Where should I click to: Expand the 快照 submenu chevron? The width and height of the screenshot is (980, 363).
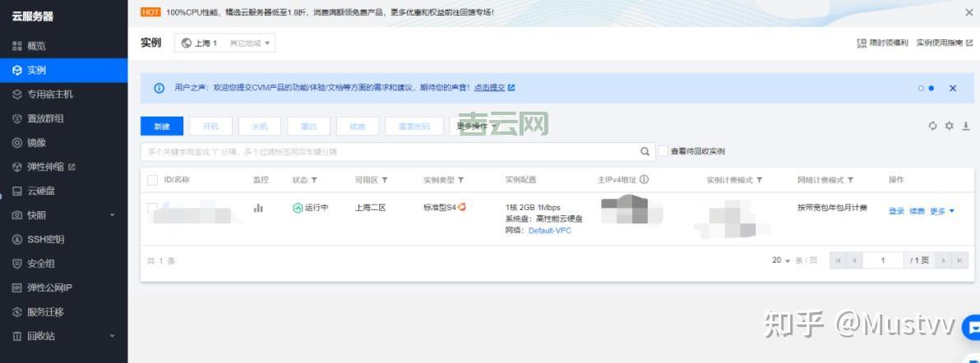(113, 215)
